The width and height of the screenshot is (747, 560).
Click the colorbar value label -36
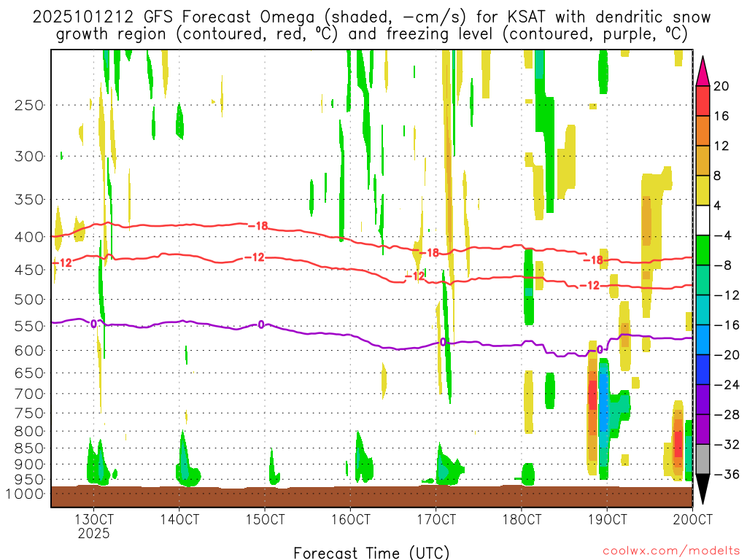(727, 474)
